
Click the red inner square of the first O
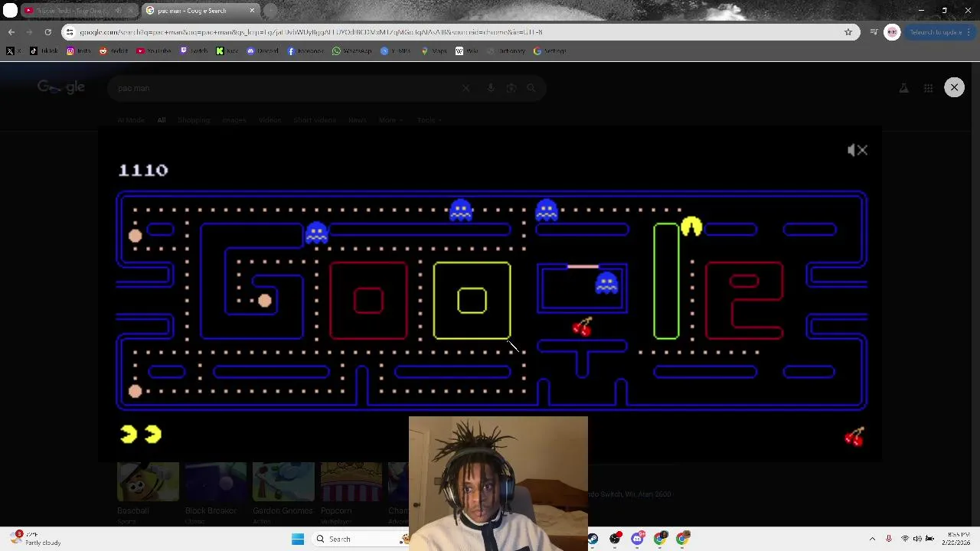pos(368,301)
